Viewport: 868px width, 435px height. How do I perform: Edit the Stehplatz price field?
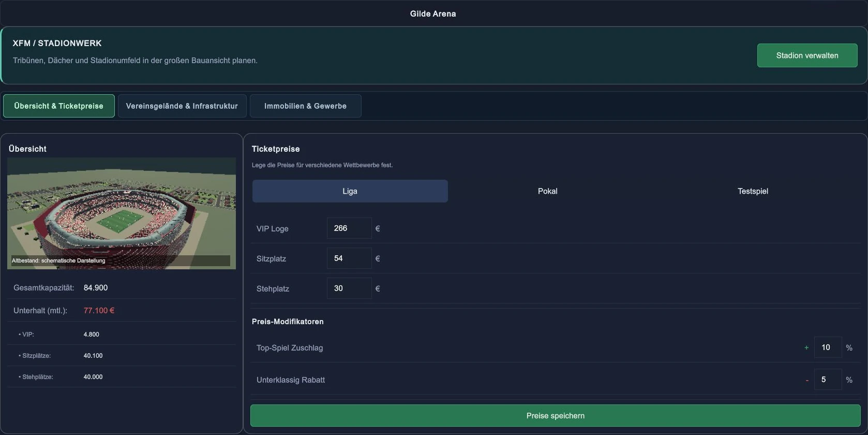pyautogui.click(x=349, y=288)
